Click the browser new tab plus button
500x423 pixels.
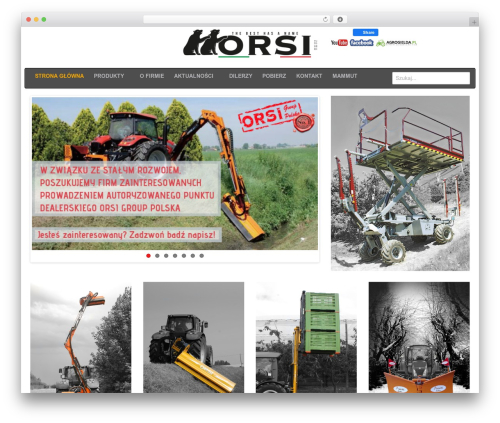pyautogui.click(x=474, y=22)
